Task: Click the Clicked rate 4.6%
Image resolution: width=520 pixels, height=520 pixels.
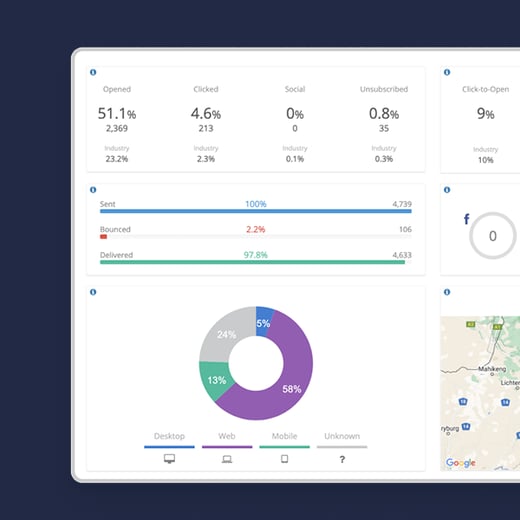Action: tap(206, 114)
